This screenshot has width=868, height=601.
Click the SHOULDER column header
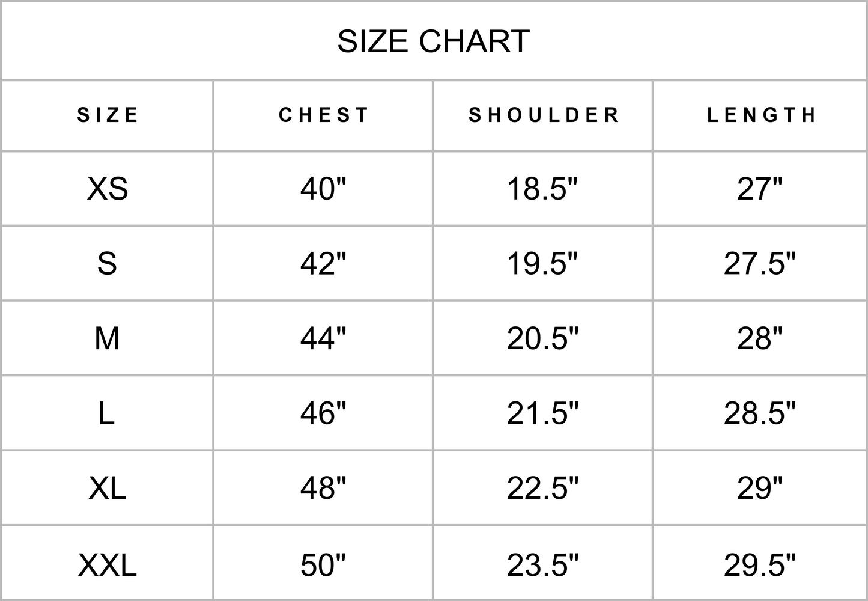click(x=544, y=115)
